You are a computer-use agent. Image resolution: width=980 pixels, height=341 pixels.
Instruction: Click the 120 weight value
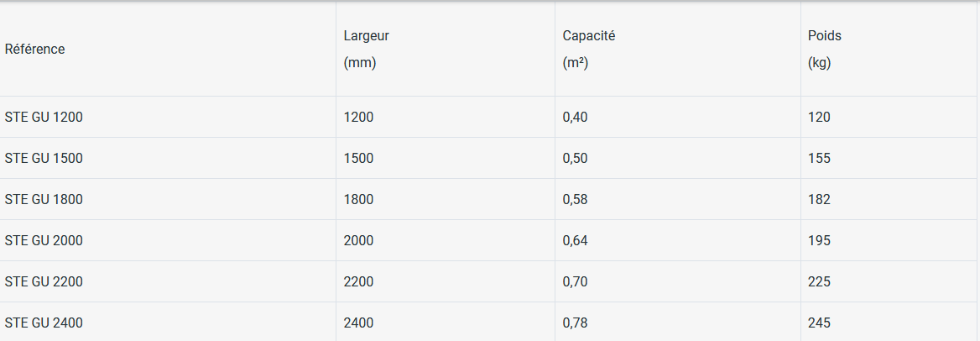[x=819, y=118]
